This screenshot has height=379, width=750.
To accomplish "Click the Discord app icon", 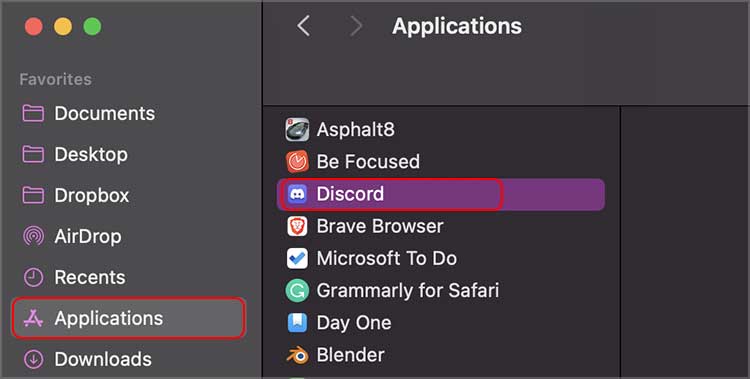I will [x=297, y=194].
